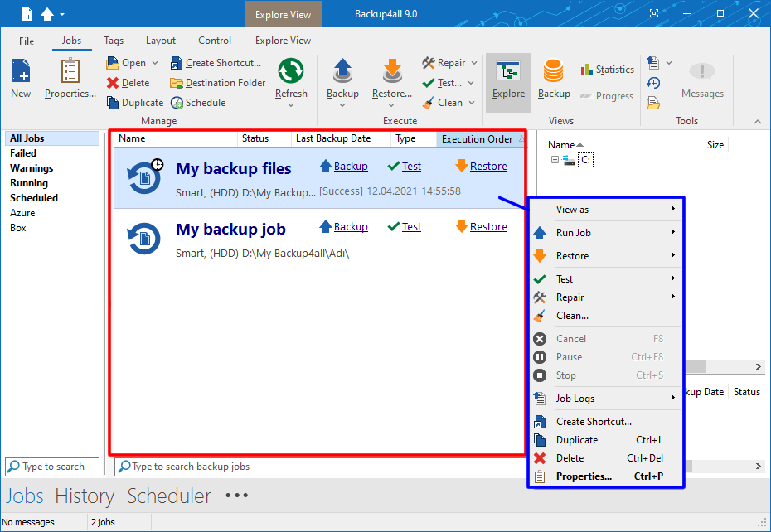Click the My backup job icon
The image size is (771, 532).
[143, 239]
